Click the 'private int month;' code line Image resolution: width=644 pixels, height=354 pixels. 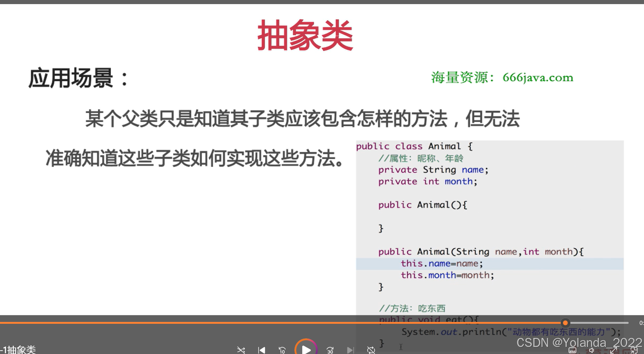[x=428, y=181]
